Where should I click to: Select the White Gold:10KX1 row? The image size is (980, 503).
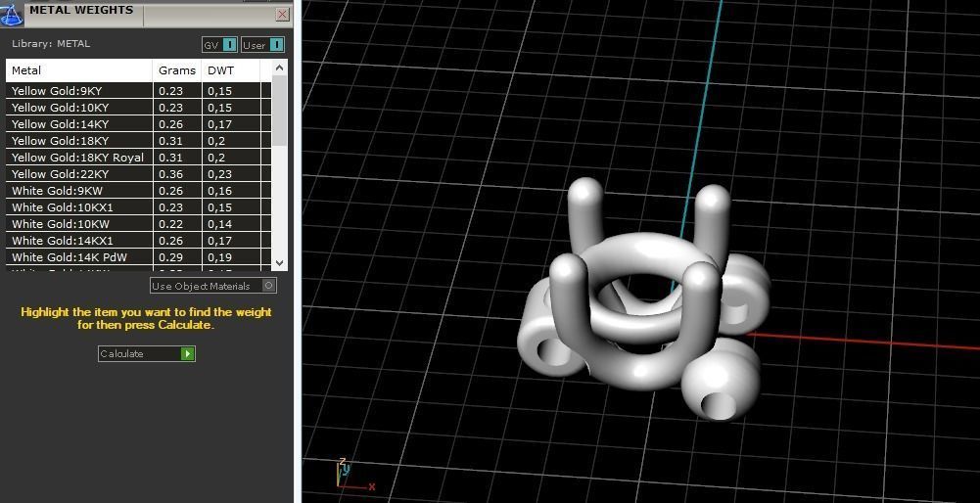point(139,207)
